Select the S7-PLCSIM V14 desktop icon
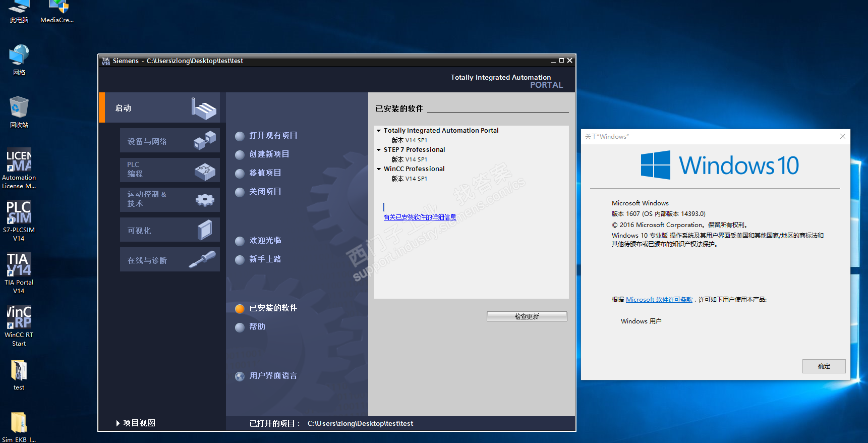Image resolution: width=868 pixels, height=443 pixels. point(19,221)
